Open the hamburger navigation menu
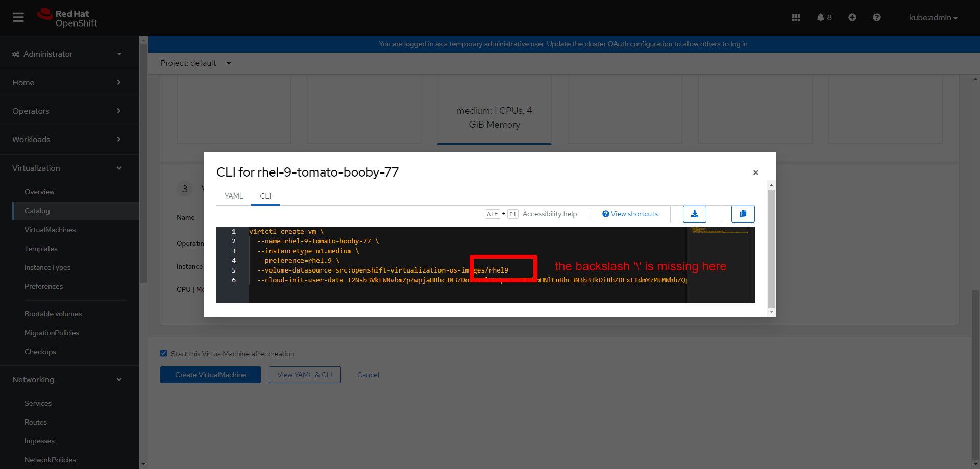This screenshot has height=469, width=980. click(x=18, y=18)
